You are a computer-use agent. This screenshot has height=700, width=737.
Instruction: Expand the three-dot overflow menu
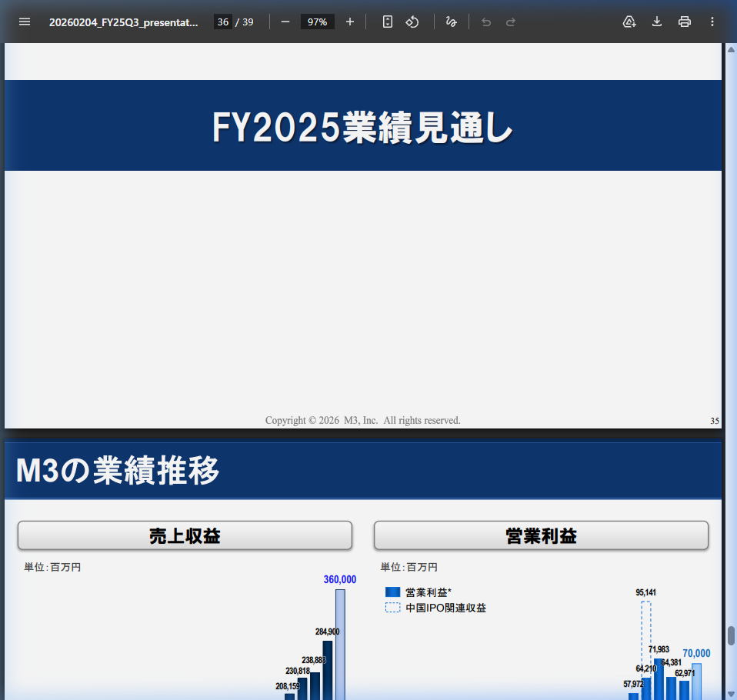(x=712, y=22)
